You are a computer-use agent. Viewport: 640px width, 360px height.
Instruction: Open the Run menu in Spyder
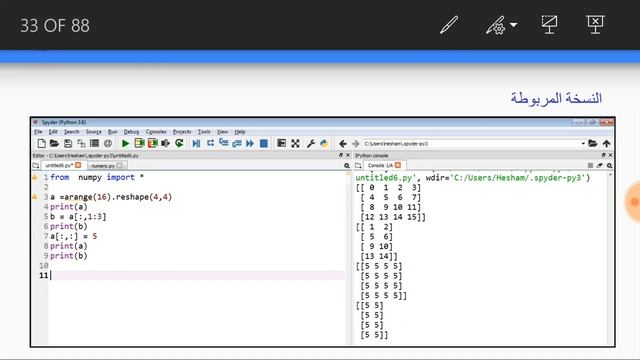[x=113, y=132]
